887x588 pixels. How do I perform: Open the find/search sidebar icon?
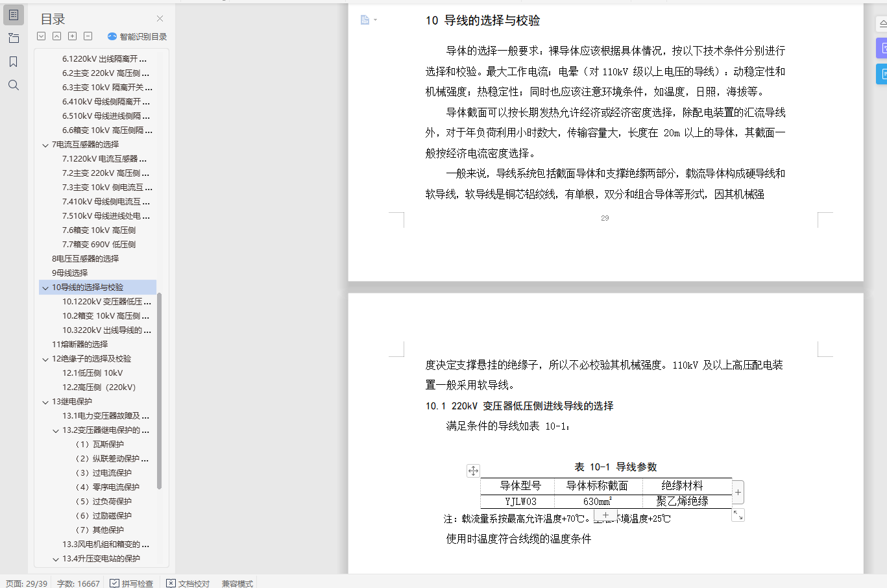(14, 85)
